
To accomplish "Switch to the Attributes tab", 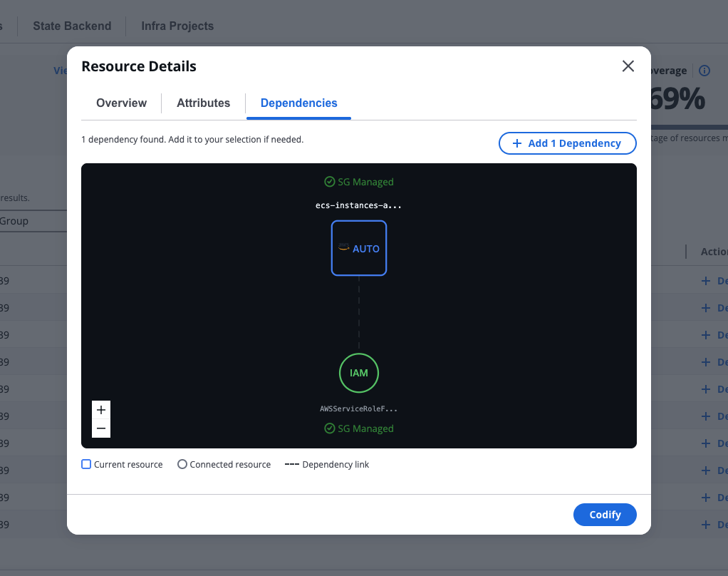I will click(204, 103).
